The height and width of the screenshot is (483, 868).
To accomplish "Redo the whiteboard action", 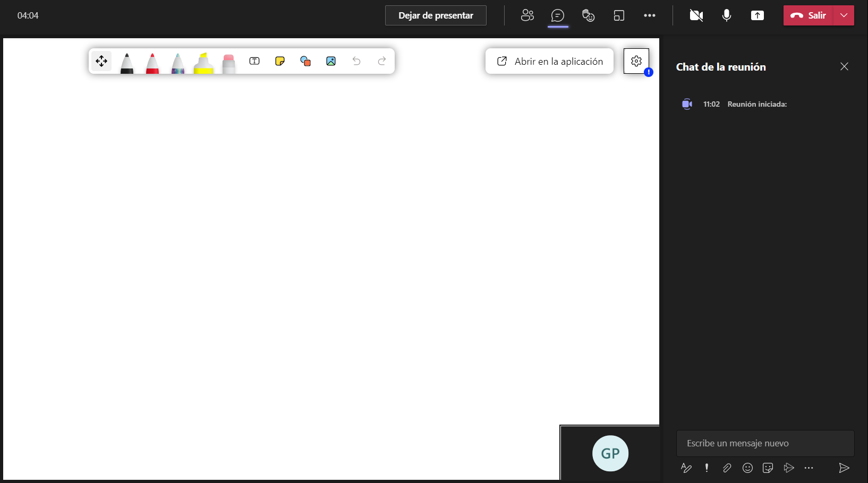I will tap(382, 61).
